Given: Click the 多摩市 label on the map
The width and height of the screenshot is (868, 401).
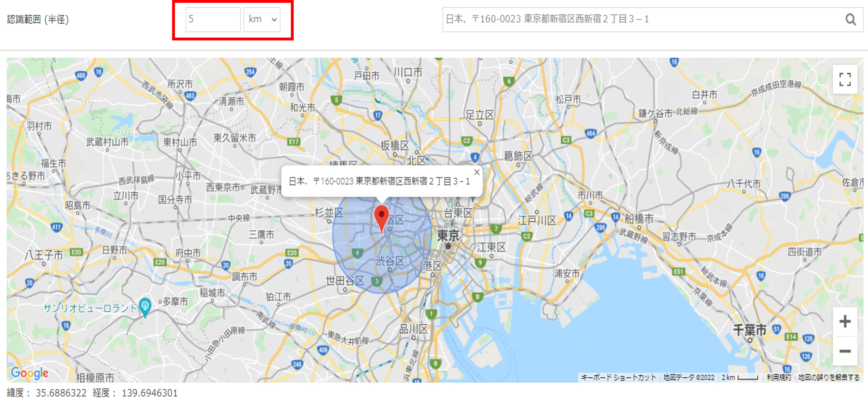Looking at the screenshot, I should [175, 302].
